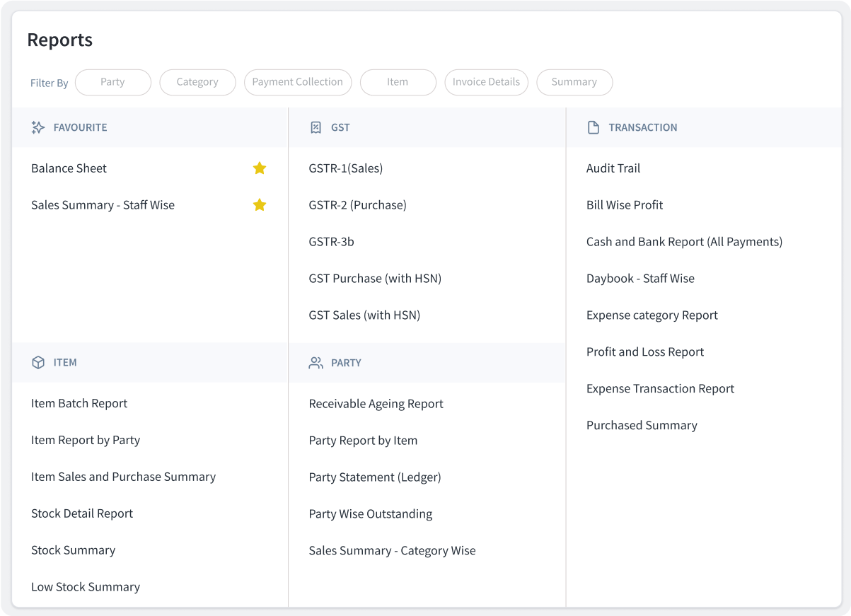The height and width of the screenshot is (616, 851).
Task: Click the Item cube icon header
Action: [37, 362]
